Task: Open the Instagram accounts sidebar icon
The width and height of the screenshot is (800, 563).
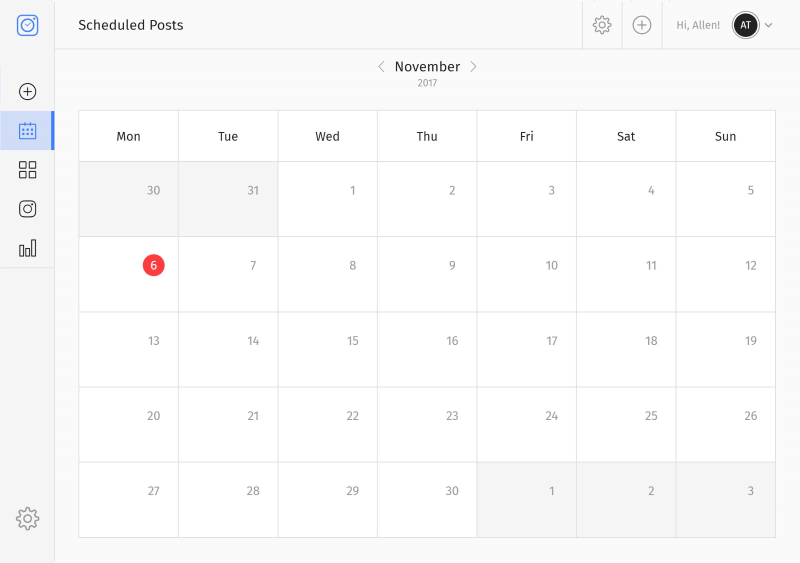Action: [x=28, y=209]
